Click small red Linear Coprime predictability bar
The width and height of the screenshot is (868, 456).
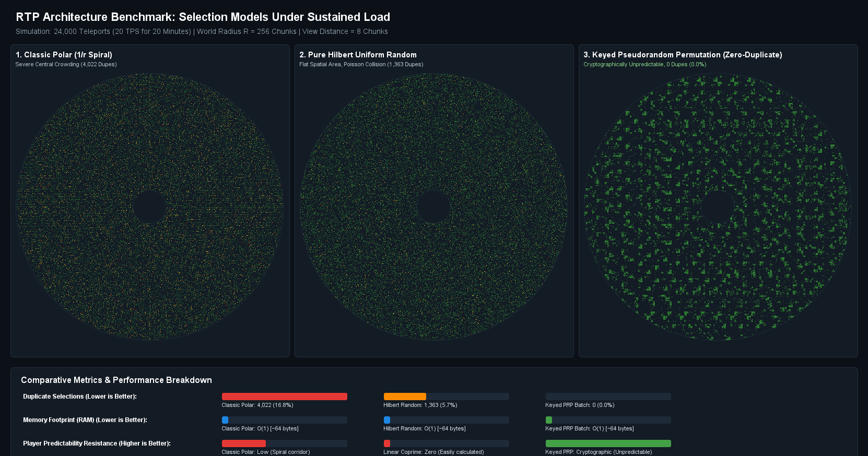[387, 443]
